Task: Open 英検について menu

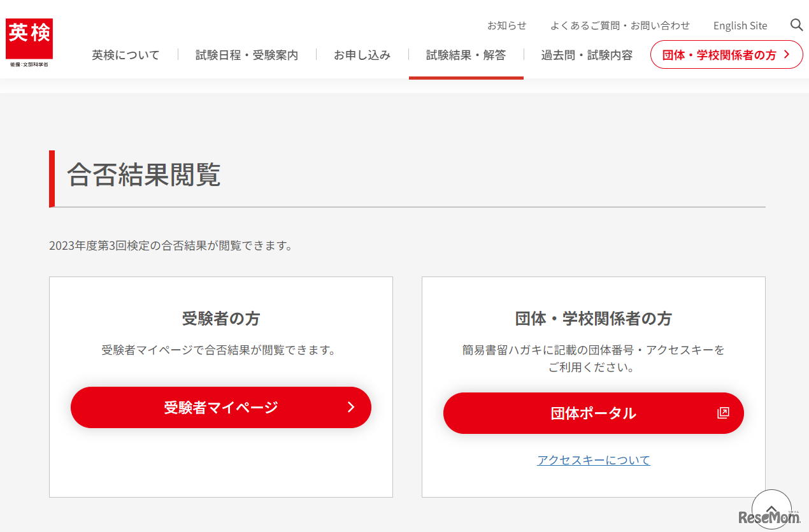Action: click(x=125, y=55)
